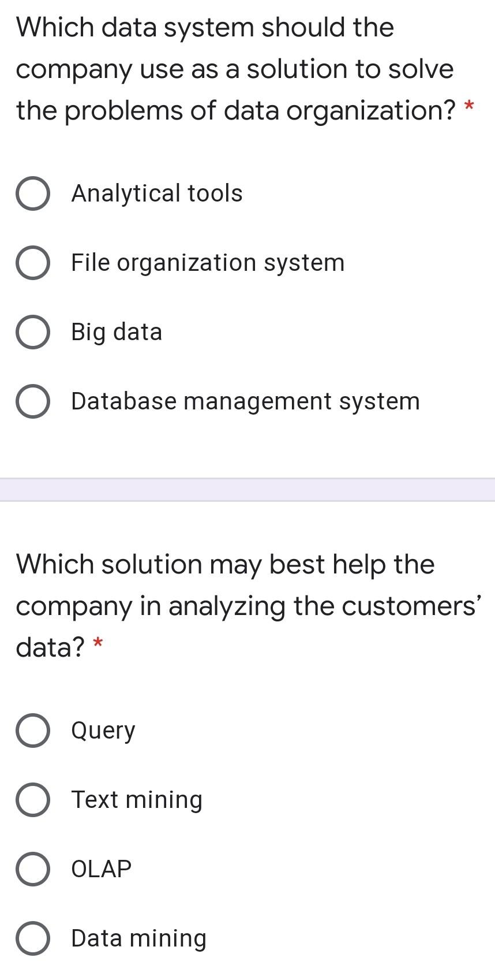Click the lavender divider between the questions
This screenshot has width=495, height=980.
point(247,490)
